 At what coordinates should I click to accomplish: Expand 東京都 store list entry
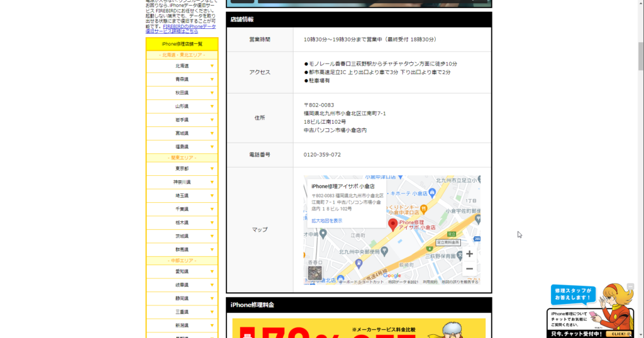pyautogui.click(x=182, y=168)
